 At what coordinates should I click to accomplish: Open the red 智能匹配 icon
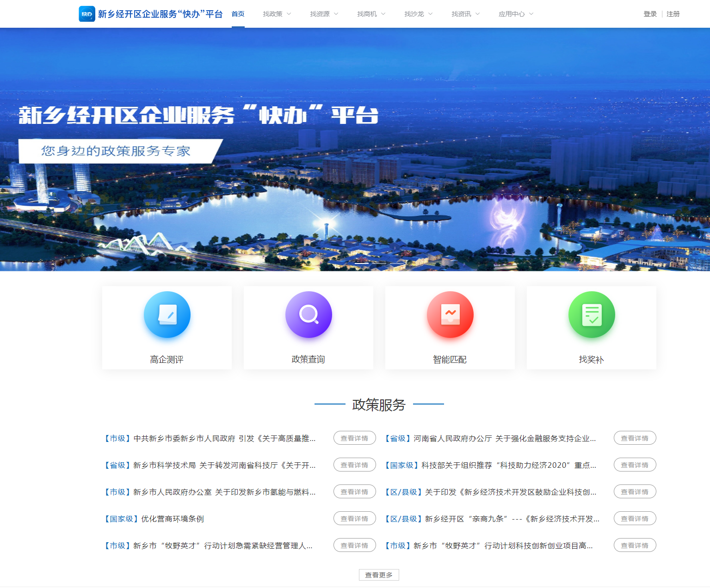click(x=450, y=315)
